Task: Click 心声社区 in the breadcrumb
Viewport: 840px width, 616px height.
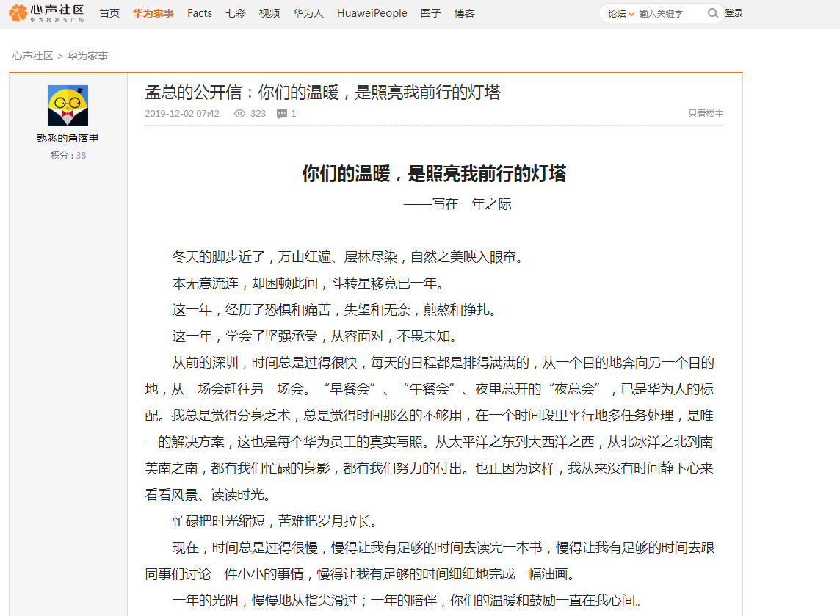Action: [x=32, y=56]
